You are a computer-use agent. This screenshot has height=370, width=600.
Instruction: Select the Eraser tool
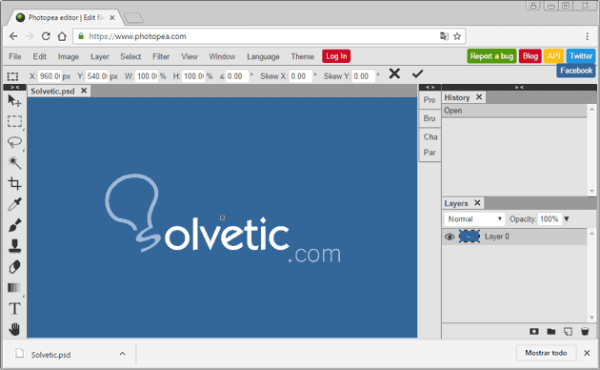15,267
